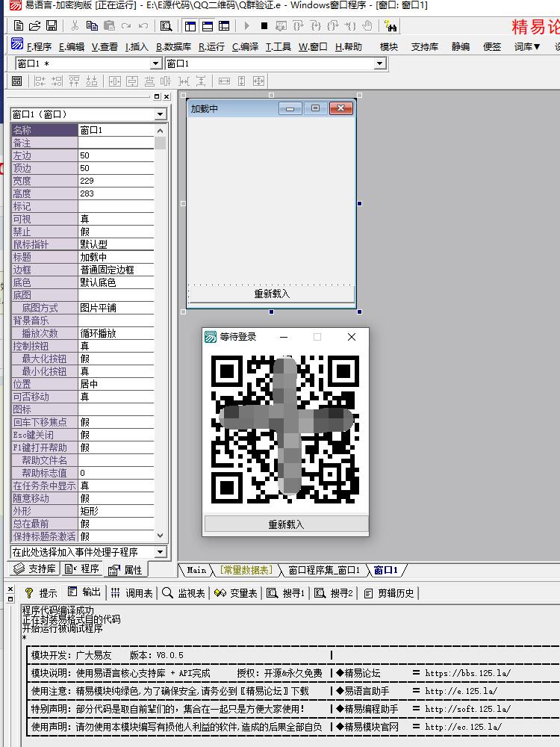Viewport: 560px width, 747px height.
Task: Open the C.编译 menu
Action: pos(245,46)
